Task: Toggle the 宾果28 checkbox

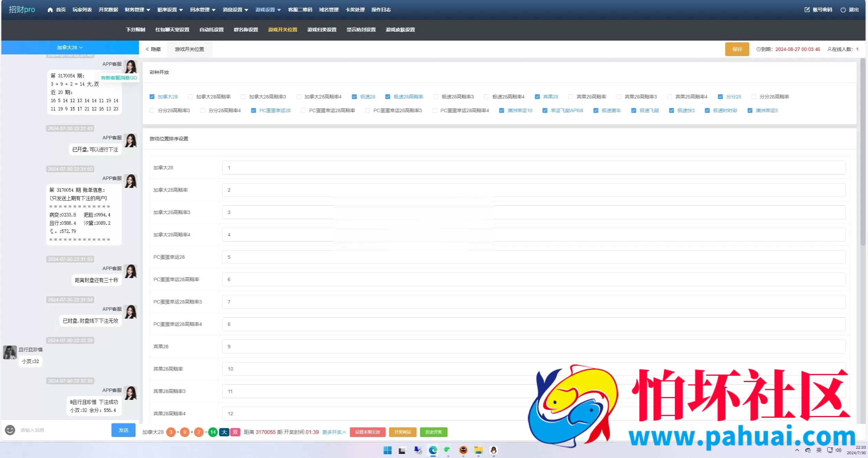Action: [537, 97]
